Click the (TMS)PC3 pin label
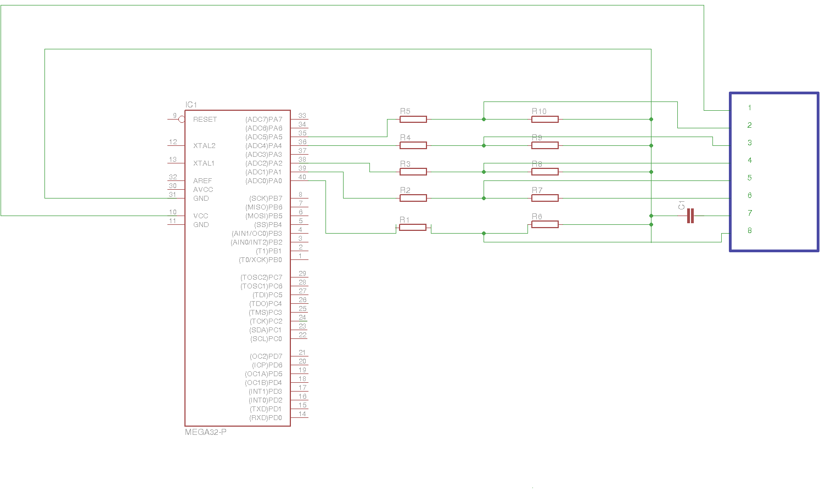Screen dimensions: 820x504 pyautogui.click(x=266, y=313)
